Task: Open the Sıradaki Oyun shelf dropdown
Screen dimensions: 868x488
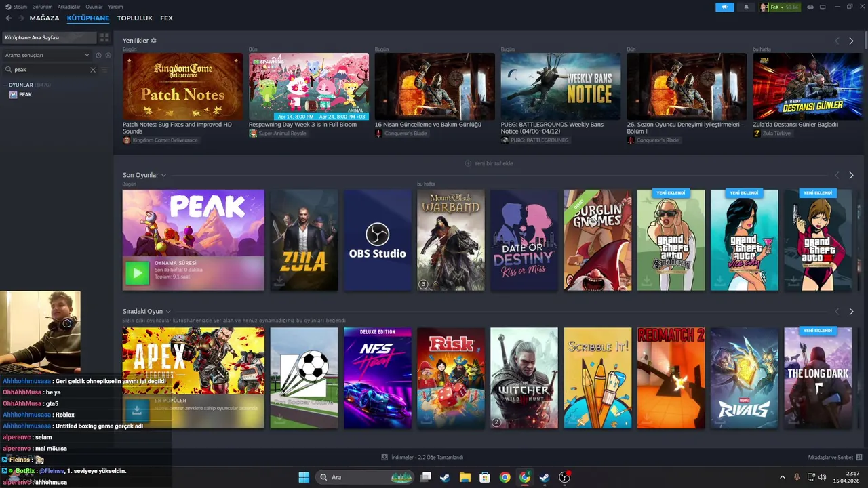Action: pyautogui.click(x=168, y=312)
